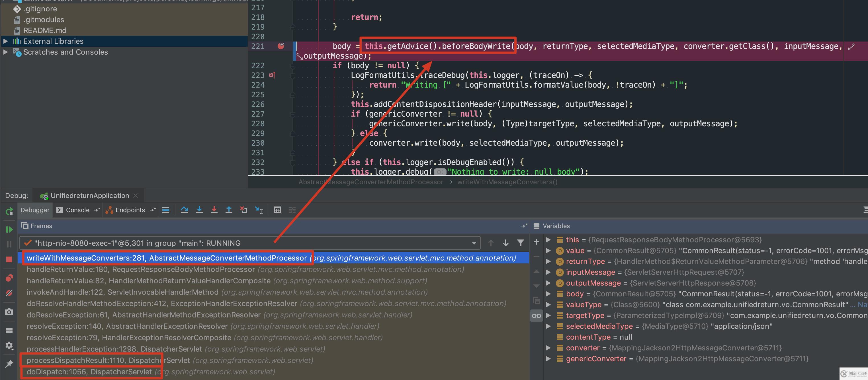Select the thread dropdown showing http-nio-8080-exec-1
Viewport: 868px width, 380px height.
coord(251,242)
